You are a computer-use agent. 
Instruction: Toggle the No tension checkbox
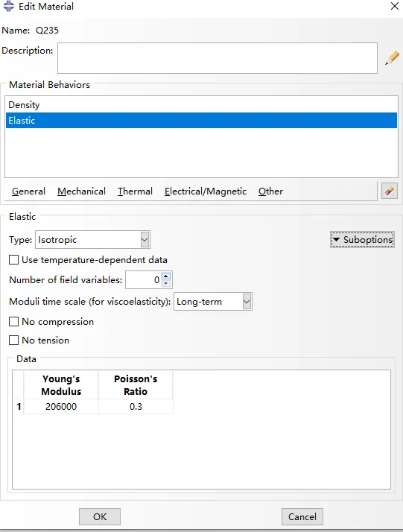click(x=13, y=341)
